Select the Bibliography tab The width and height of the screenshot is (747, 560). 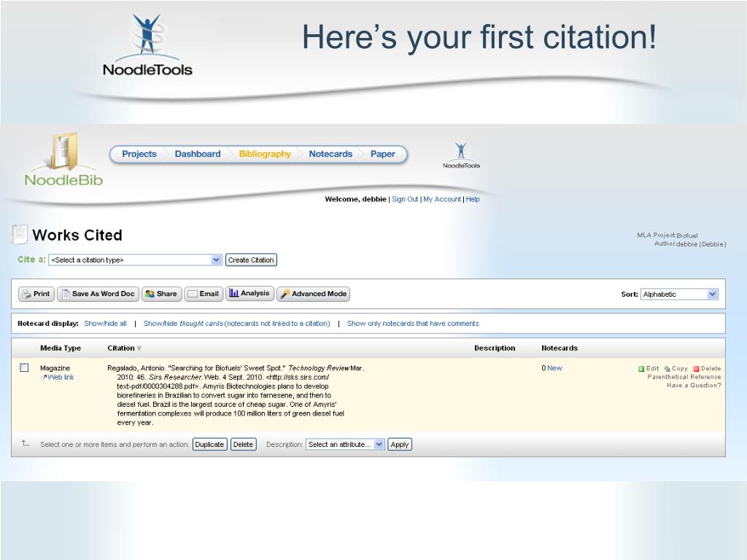tap(265, 154)
